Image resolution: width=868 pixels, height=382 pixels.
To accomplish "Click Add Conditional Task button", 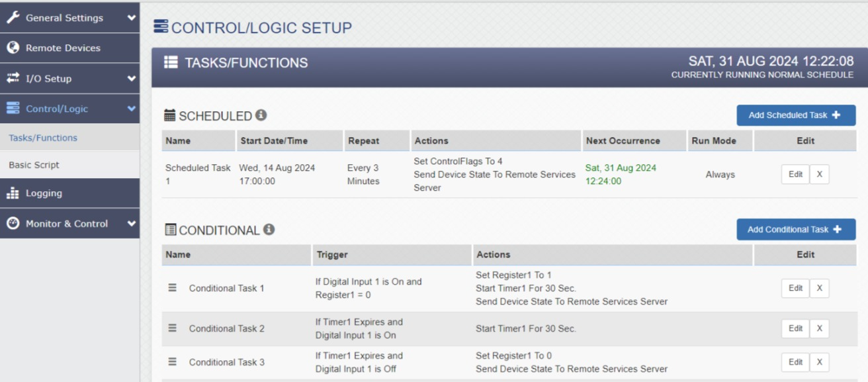I will pos(796,229).
